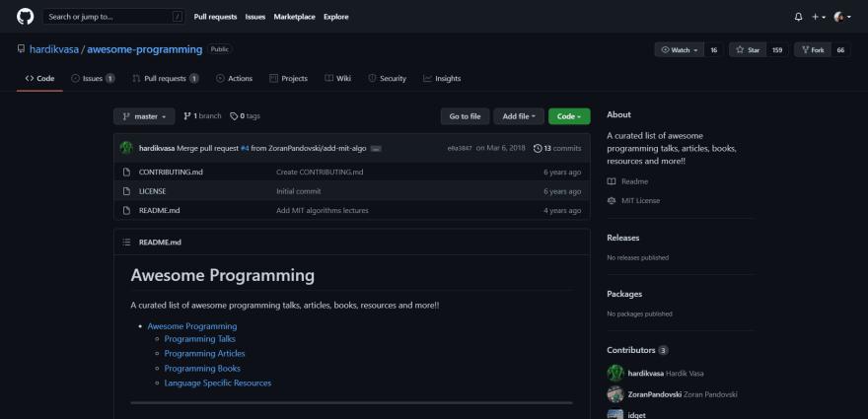
Task: Open the Initial commit message
Action: click(298, 191)
